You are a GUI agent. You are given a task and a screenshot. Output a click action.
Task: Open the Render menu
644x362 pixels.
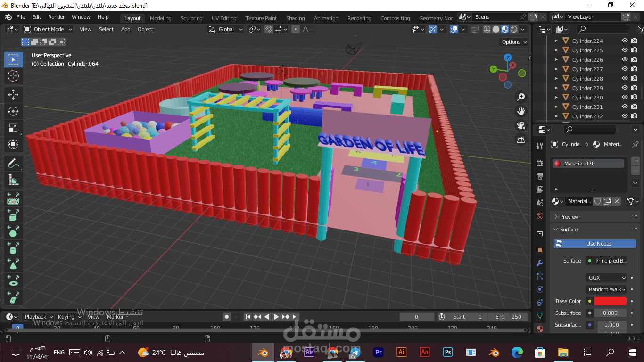coord(56,17)
